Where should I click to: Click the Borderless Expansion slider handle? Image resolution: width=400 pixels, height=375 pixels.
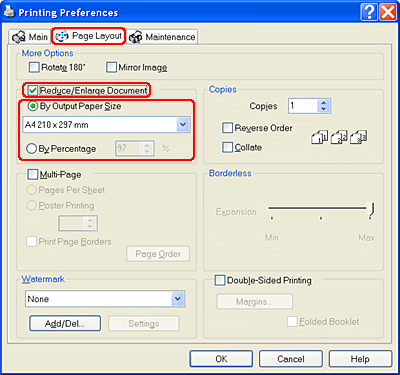click(371, 210)
